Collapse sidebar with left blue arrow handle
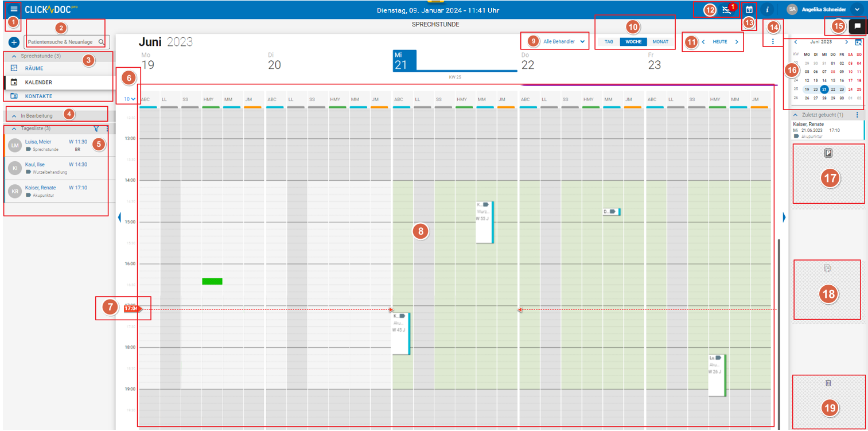This screenshot has height=431, width=868. 119,217
